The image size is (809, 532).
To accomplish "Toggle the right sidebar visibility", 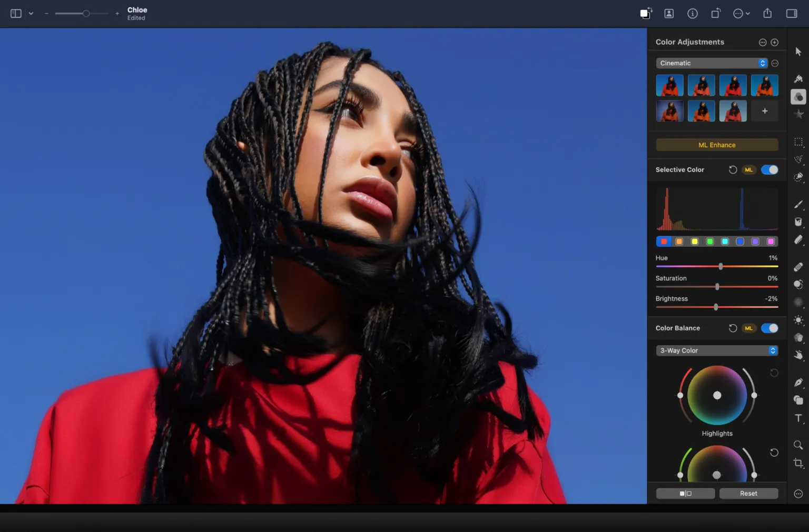I will tap(791, 13).
